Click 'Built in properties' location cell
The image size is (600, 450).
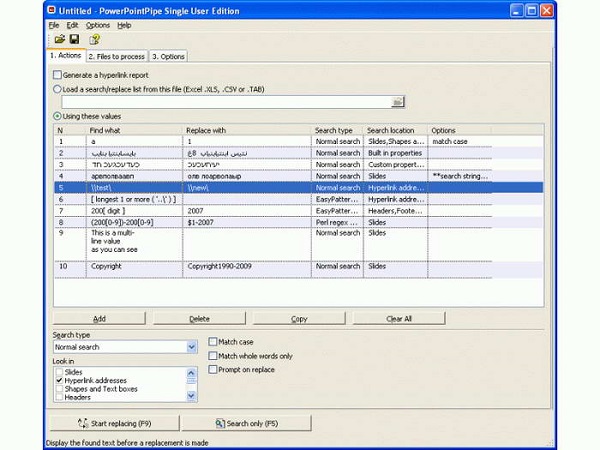(396, 153)
